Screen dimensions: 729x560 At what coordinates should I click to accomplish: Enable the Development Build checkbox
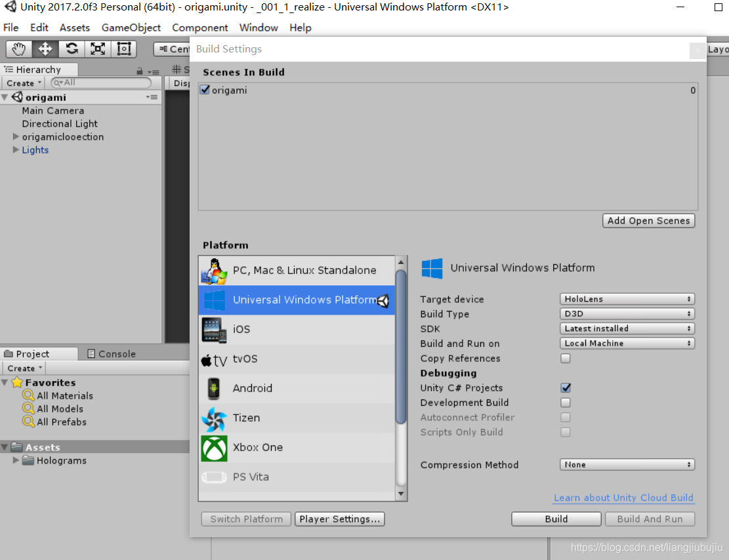point(566,403)
